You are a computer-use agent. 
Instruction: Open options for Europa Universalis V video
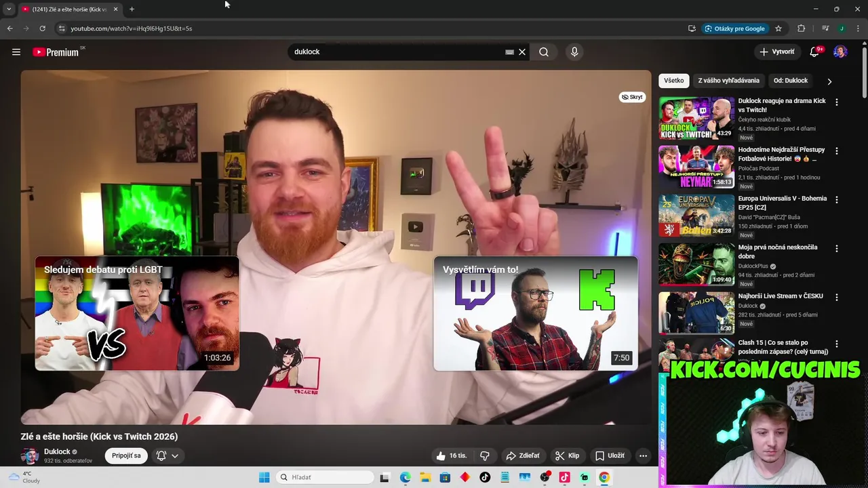[836, 200]
